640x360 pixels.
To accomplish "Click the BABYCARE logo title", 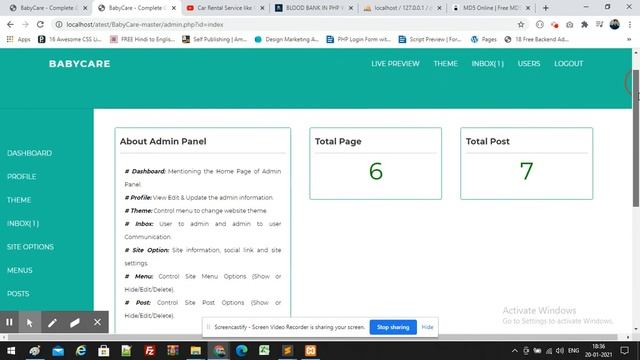I will coord(80,64).
